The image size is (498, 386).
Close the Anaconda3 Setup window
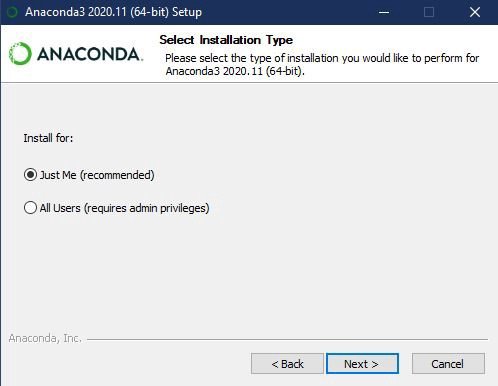click(475, 12)
